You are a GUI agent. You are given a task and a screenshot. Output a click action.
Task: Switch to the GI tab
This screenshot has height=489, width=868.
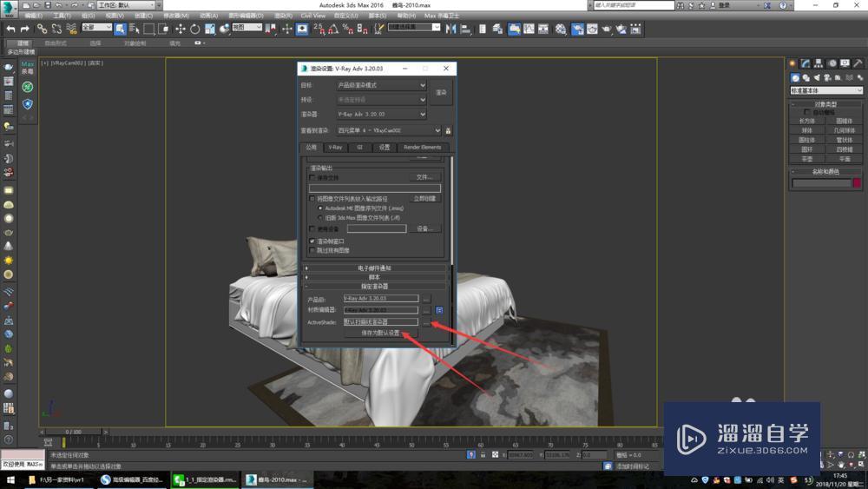tap(360, 148)
